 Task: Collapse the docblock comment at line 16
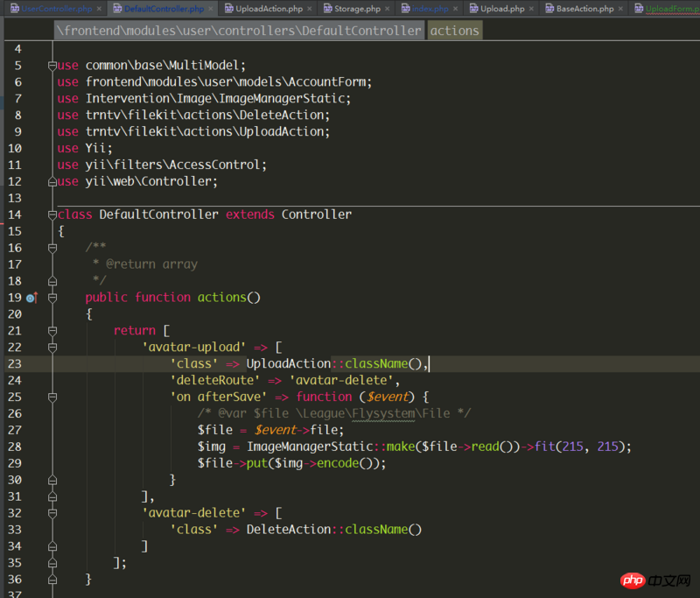tap(52, 248)
